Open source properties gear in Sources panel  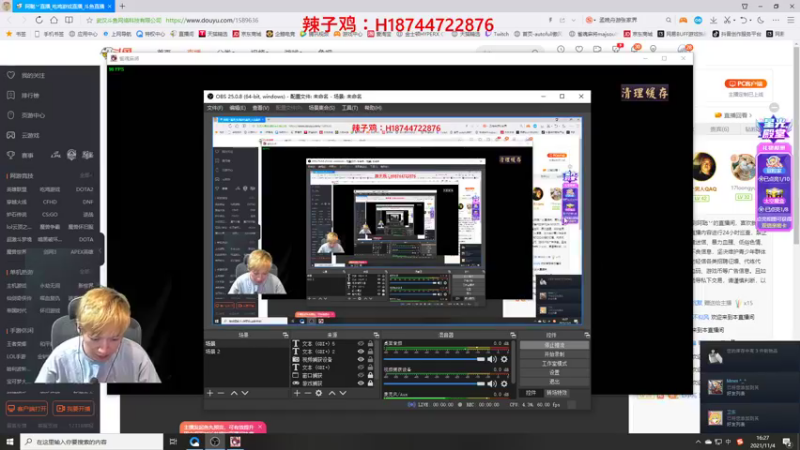coord(319,393)
